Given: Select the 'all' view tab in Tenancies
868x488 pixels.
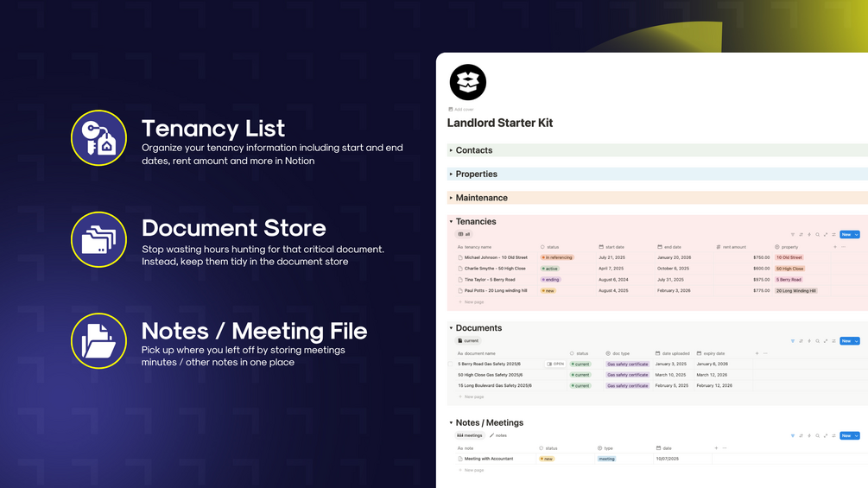Looking at the screenshot, I should click(x=464, y=234).
